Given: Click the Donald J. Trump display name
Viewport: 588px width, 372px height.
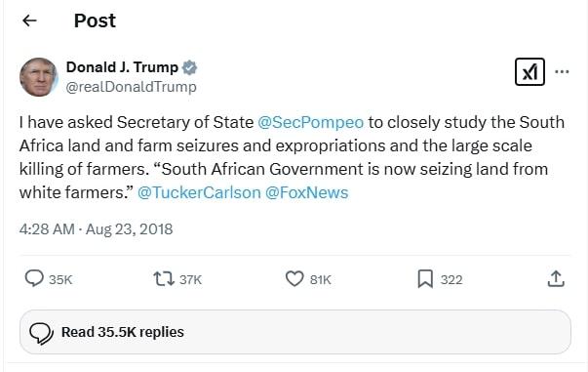Looking at the screenshot, I should 122,67.
